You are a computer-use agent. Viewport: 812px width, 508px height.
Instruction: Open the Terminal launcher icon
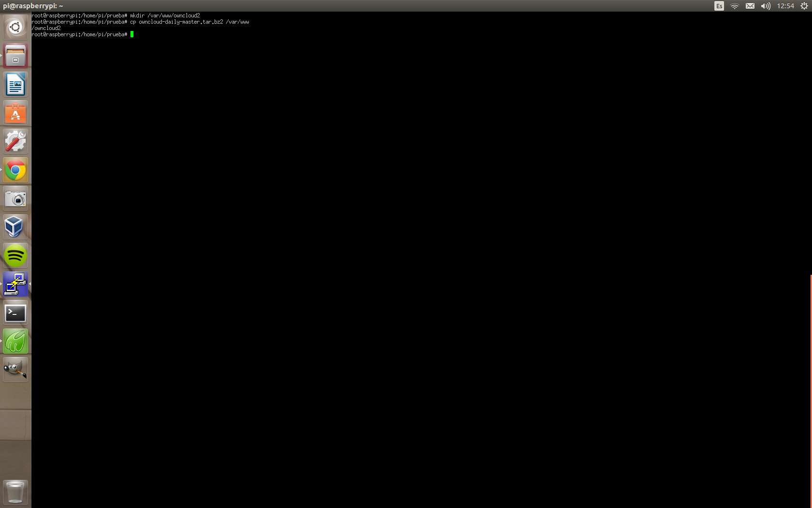15,313
